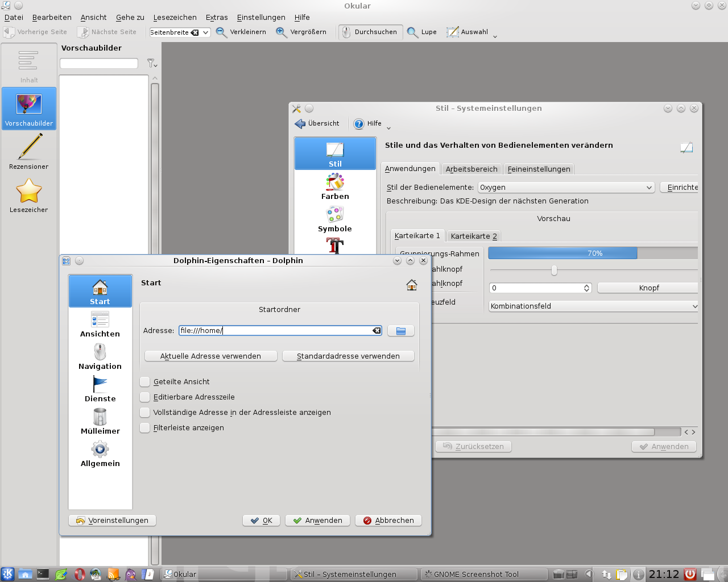The width and height of the screenshot is (728, 582).
Task: Select the Karteikarte 2 preview tab
Action: point(474,236)
